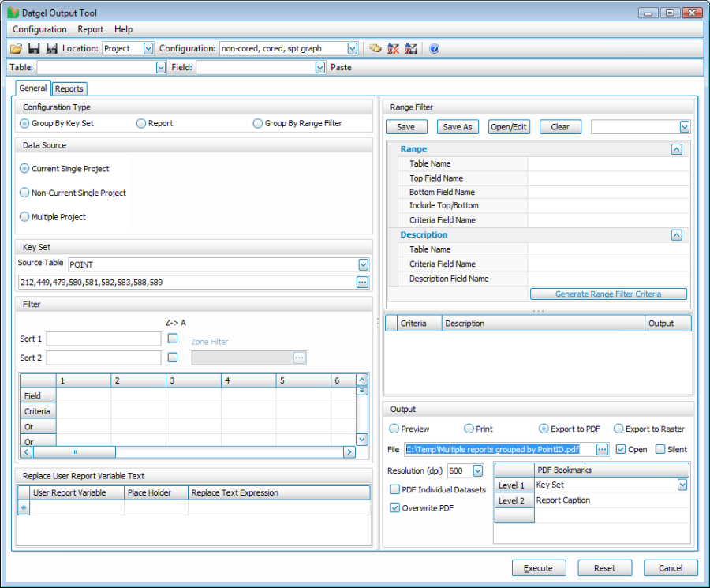Click the save configuration disk icon
The image size is (710, 588).
click(34, 49)
